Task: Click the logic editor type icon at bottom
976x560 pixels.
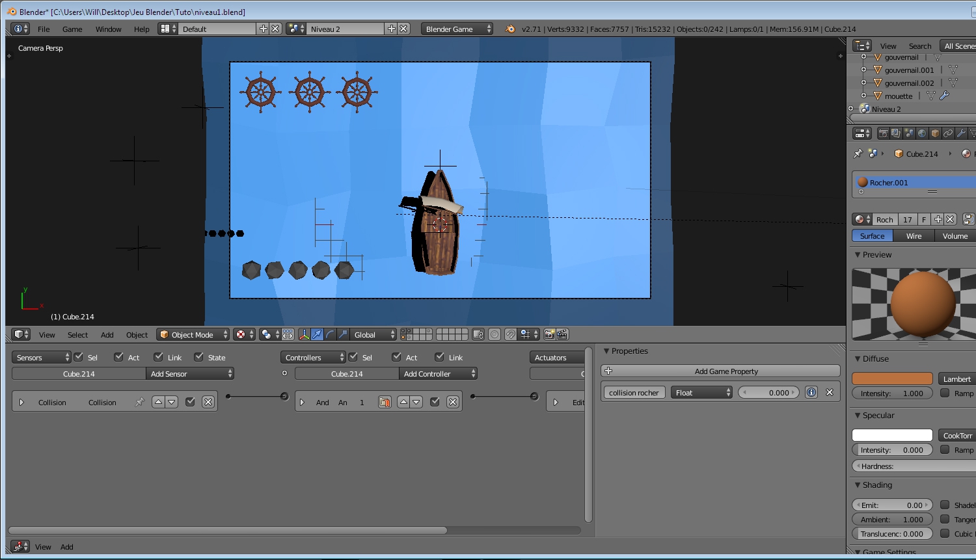Action: coord(21,546)
